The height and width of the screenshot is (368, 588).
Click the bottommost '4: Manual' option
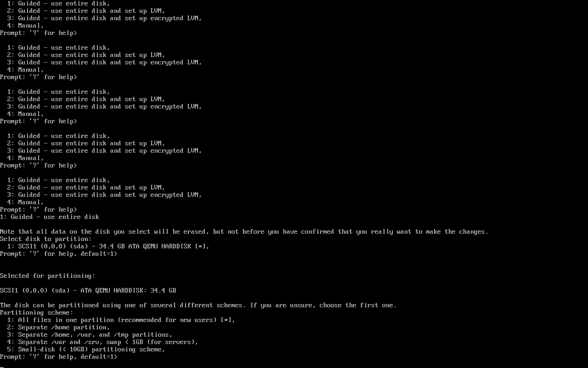pos(25,202)
